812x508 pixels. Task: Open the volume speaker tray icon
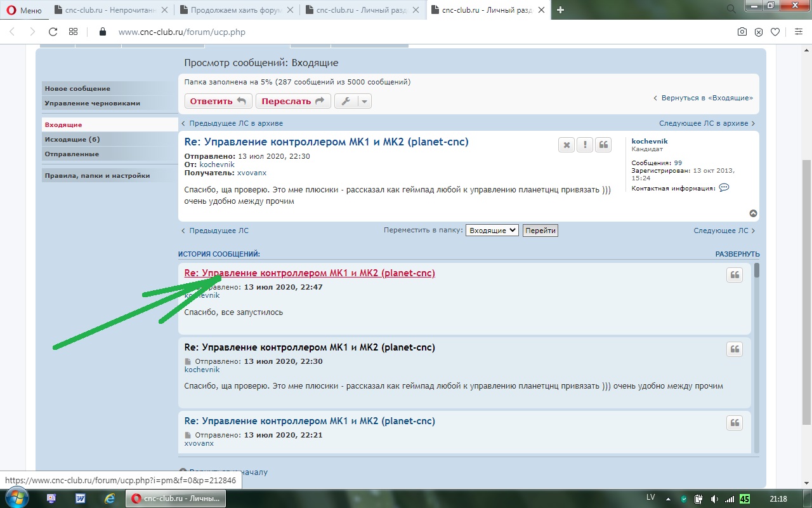point(714,498)
